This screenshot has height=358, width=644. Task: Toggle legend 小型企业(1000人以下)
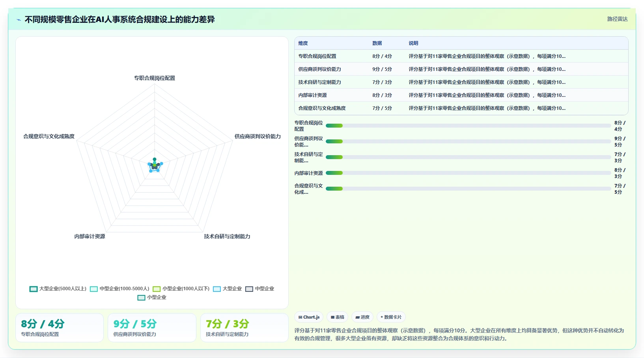pos(181,289)
